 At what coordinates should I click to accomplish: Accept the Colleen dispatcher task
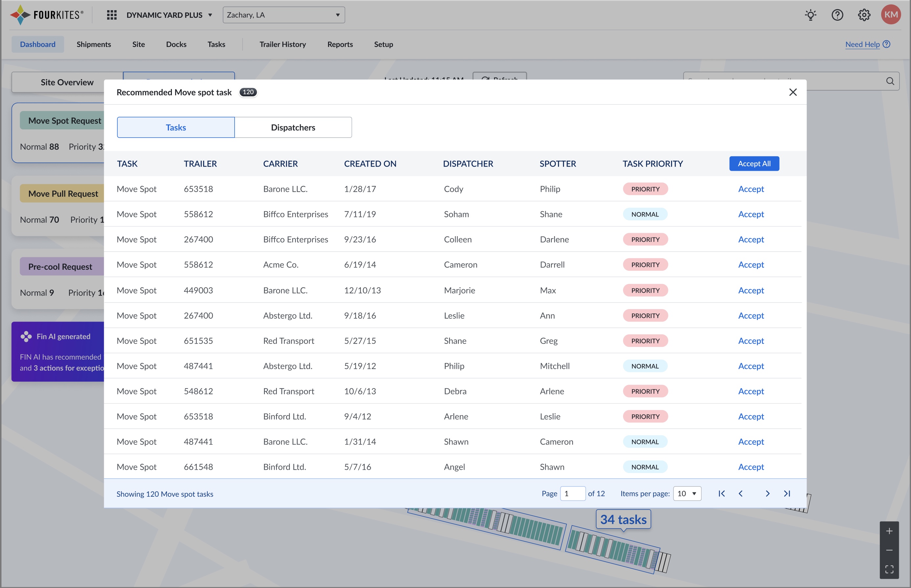pyautogui.click(x=751, y=239)
